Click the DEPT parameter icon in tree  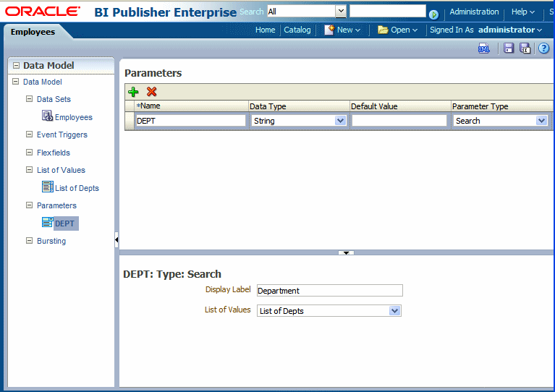click(47, 222)
